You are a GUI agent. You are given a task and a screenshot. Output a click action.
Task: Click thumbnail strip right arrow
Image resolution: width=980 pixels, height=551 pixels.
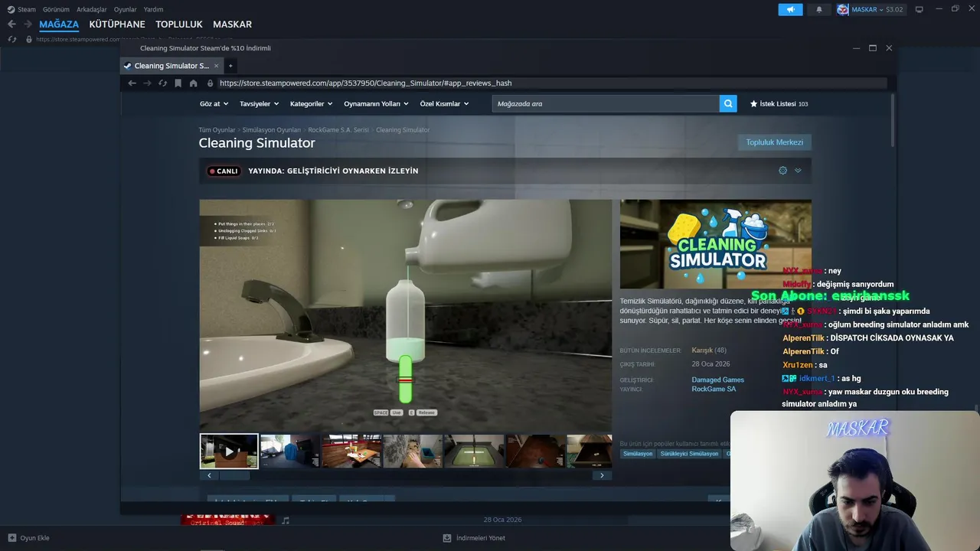[x=602, y=475]
